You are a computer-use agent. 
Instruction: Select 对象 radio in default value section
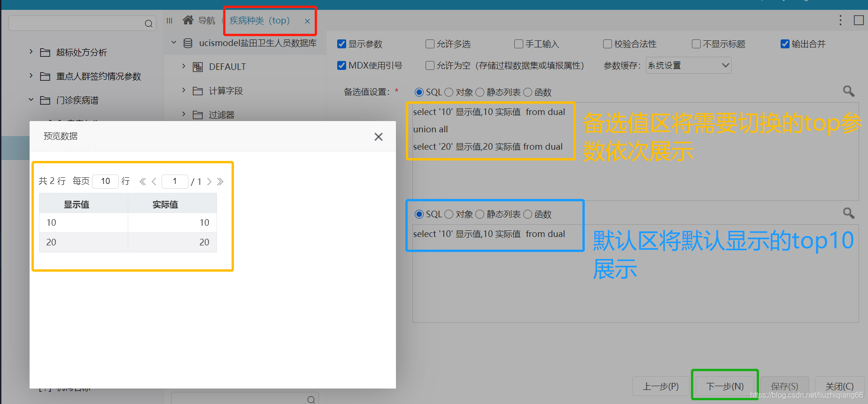[x=449, y=214]
